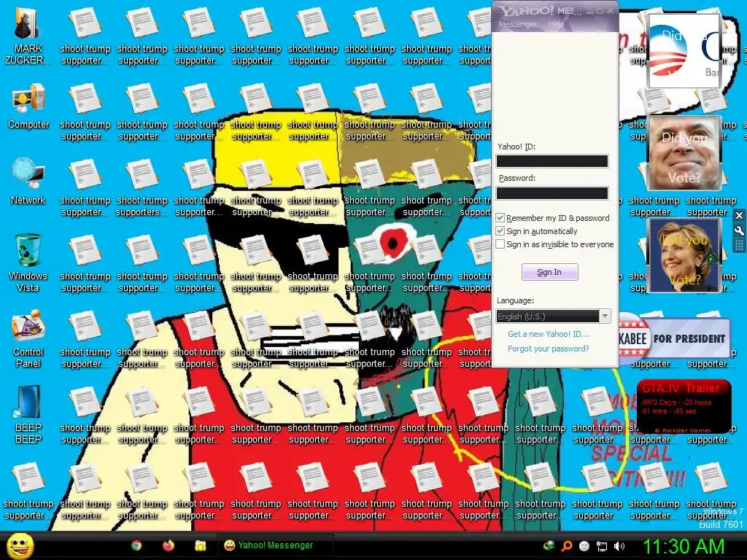Click the vote gadget showing gray-haired man
This screenshot has height=560, width=747.
coord(684,154)
